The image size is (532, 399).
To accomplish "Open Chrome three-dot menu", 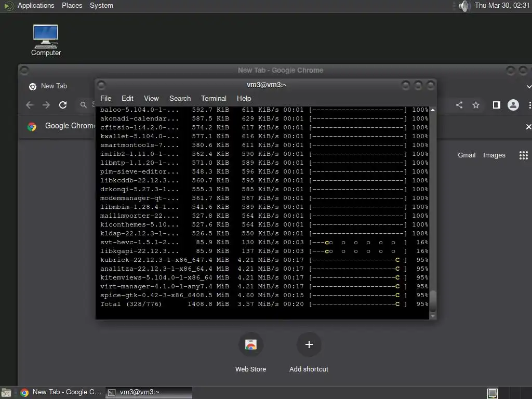I will click(529, 105).
